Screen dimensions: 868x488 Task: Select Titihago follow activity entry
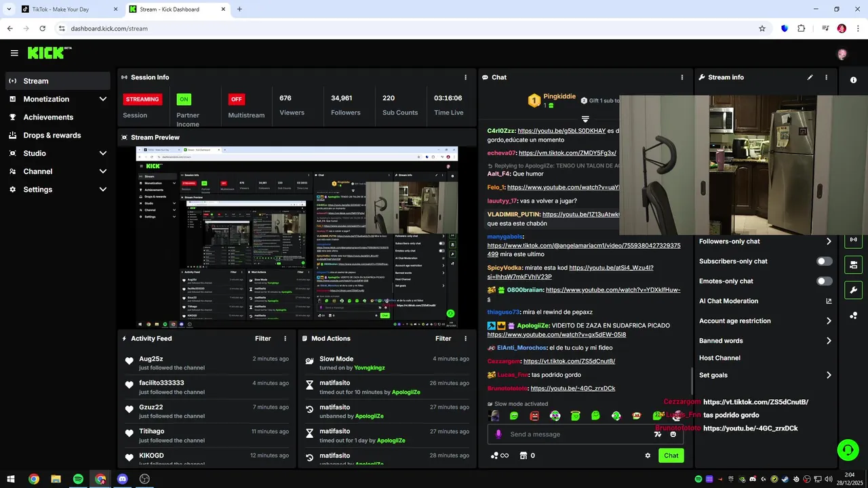[207, 435]
